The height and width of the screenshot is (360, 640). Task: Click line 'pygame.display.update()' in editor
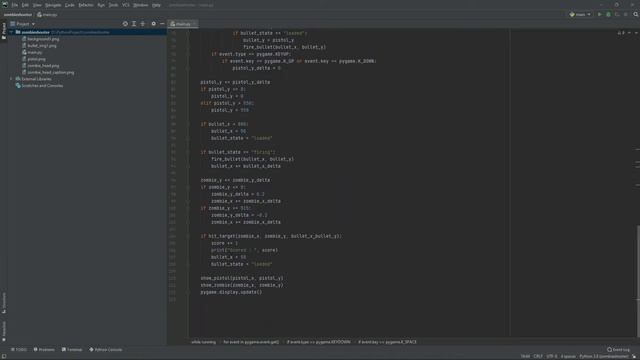pos(231,292)
